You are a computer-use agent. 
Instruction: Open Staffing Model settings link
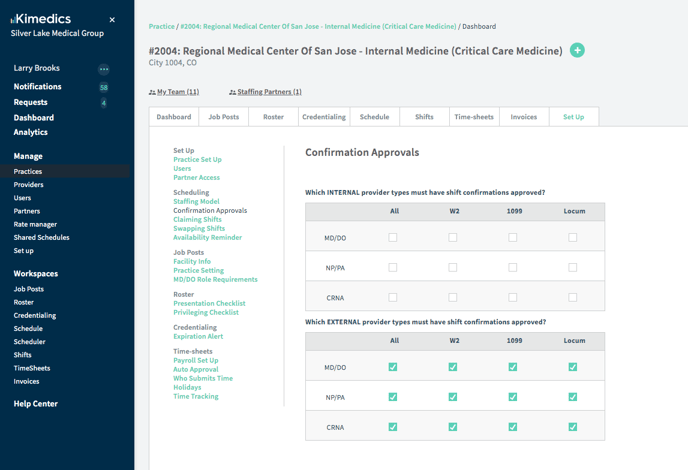(196, 202)
